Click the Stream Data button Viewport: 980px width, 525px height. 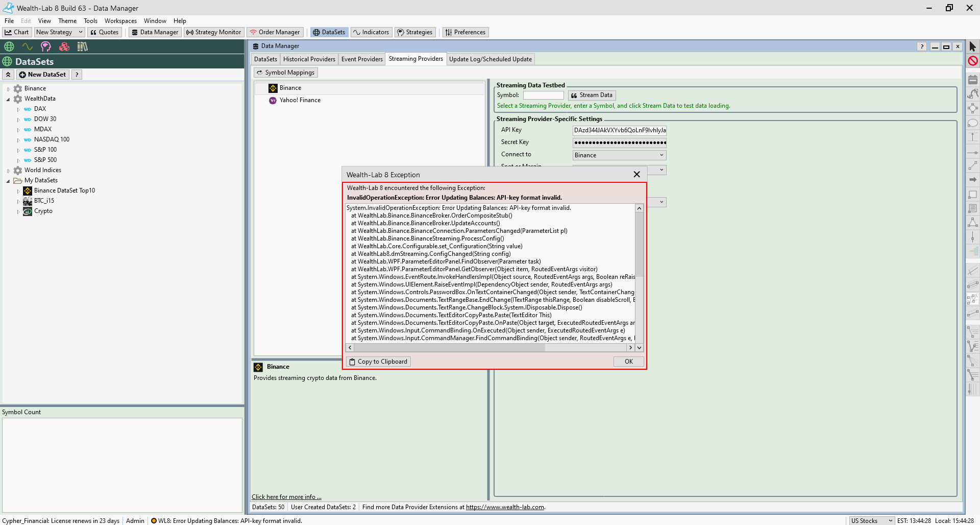click(592, 95)
